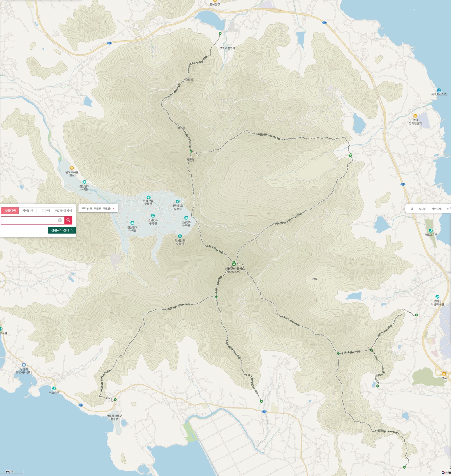Click the 500 m scale bar
Viewport: 451px width, 476px height.
[x=12, y=471]
